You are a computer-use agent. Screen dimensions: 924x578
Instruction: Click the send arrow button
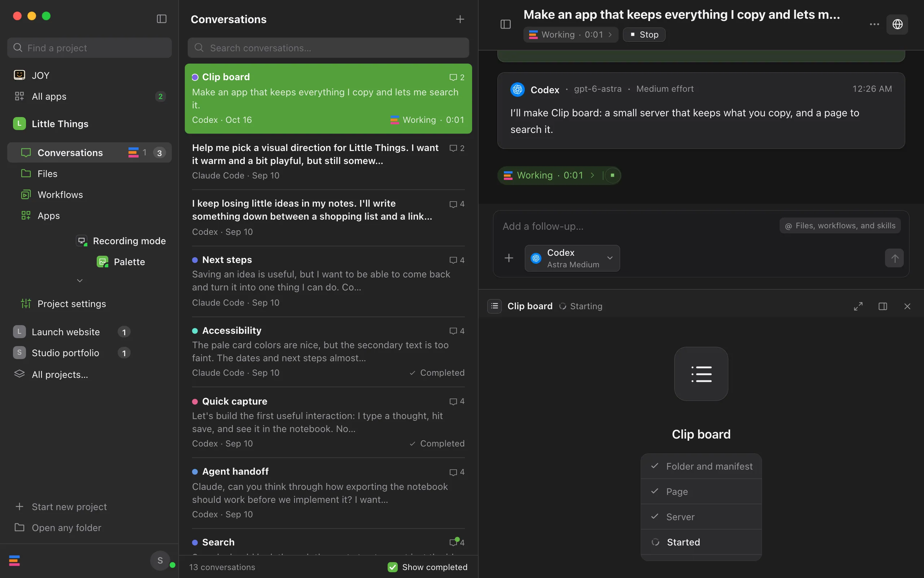click(x=894, y=258)
